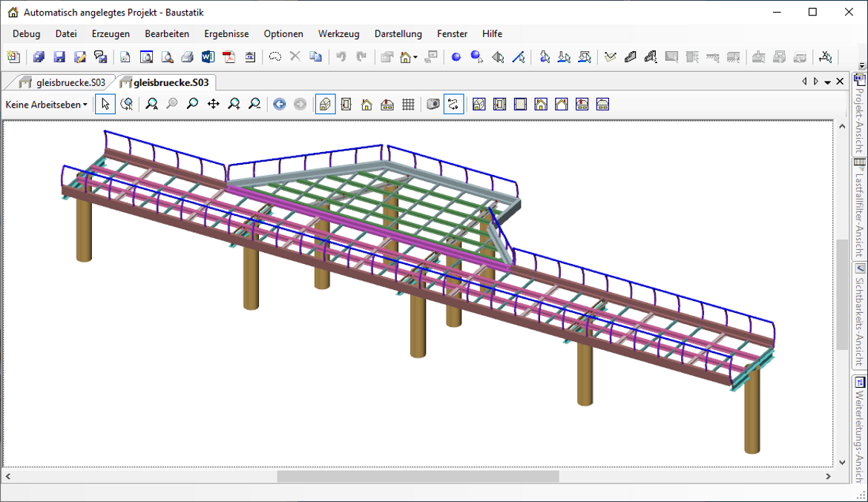Toggle the mouse pointer selection mode
The image size is (868, 502).
(105, 105)
